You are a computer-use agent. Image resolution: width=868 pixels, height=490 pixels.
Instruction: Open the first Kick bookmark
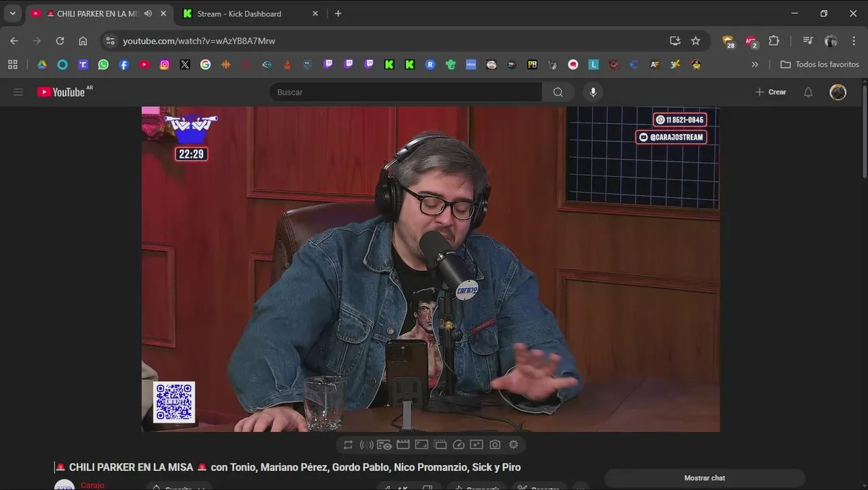click(389, 65)
